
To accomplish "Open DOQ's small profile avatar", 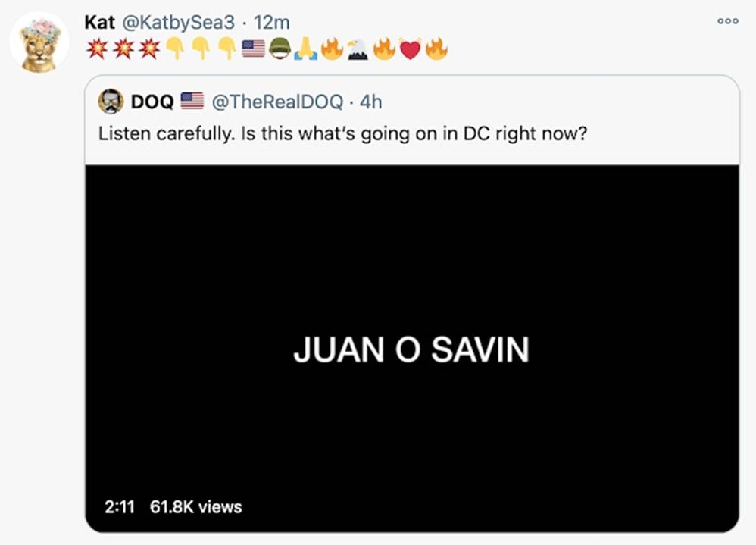I will tap(111, 101).
